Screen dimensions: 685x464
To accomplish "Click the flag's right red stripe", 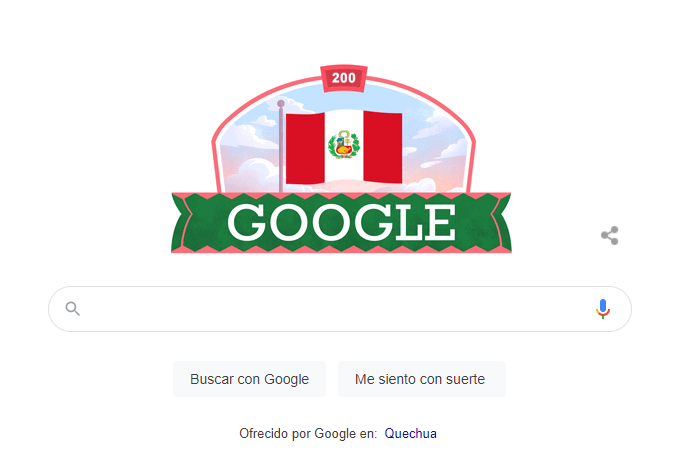I will point(383,147).
